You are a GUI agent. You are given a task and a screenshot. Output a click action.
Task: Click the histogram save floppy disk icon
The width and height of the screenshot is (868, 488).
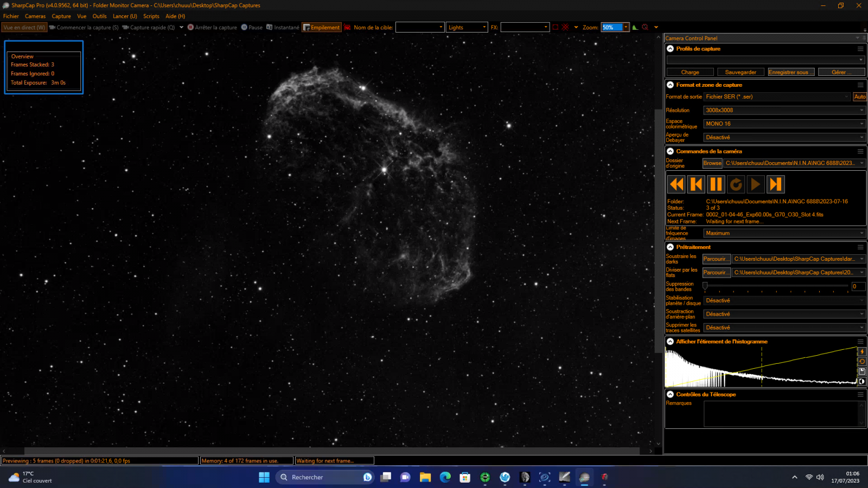point(861,371)
